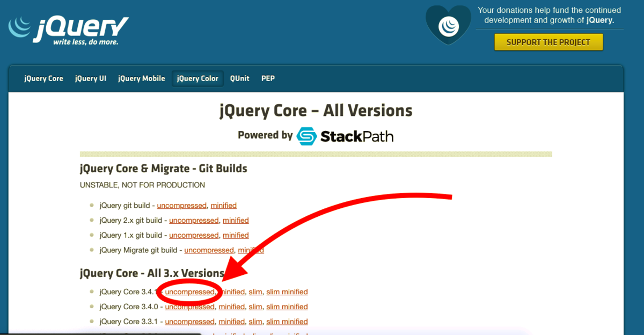Open jQuery Core 3.4.0 slim minified link
This screenshot has width=644, height=335.
(x=287, y=307)
